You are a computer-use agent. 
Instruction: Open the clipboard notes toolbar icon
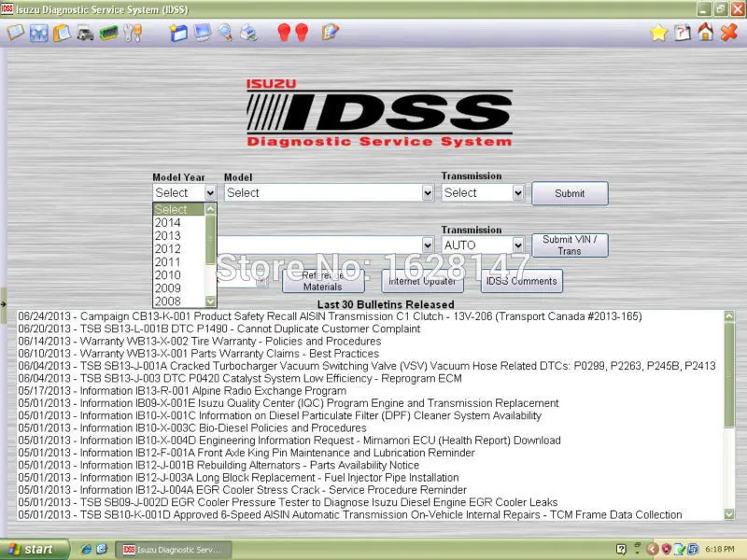62,33
